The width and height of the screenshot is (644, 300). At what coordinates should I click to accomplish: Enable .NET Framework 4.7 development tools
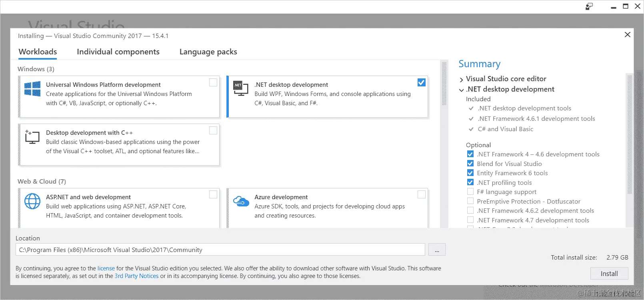(x=470, y=220)
